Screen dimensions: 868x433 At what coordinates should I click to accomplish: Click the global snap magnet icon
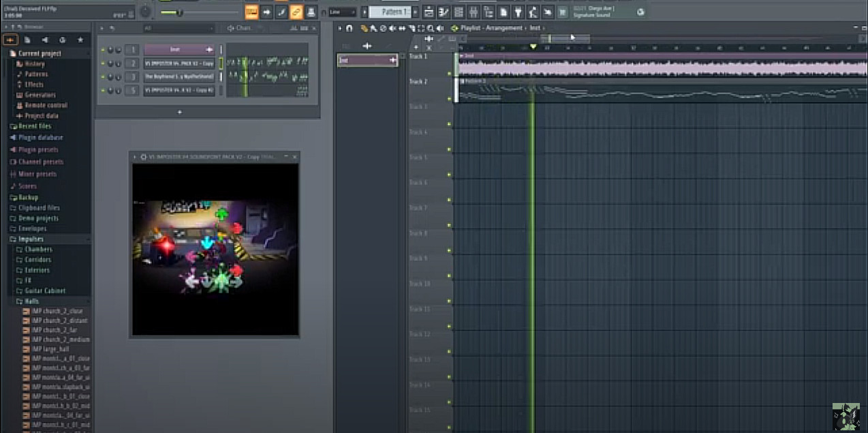tap(324, 12)
